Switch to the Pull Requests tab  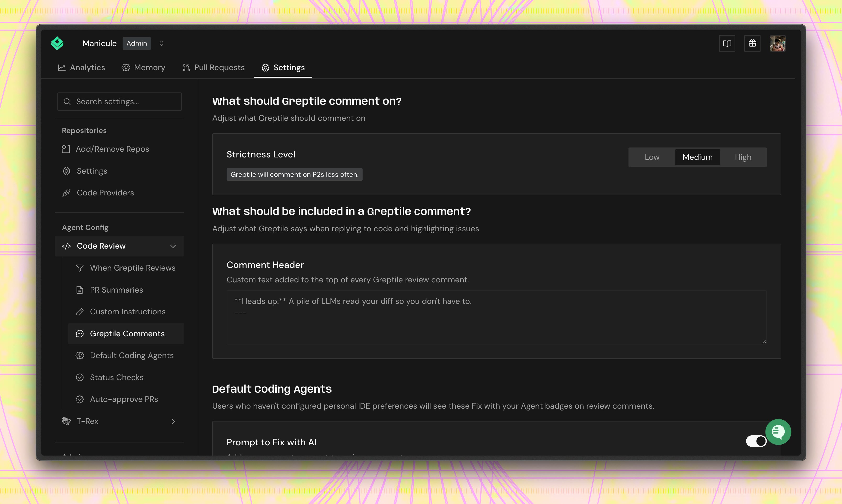point(213,68)
